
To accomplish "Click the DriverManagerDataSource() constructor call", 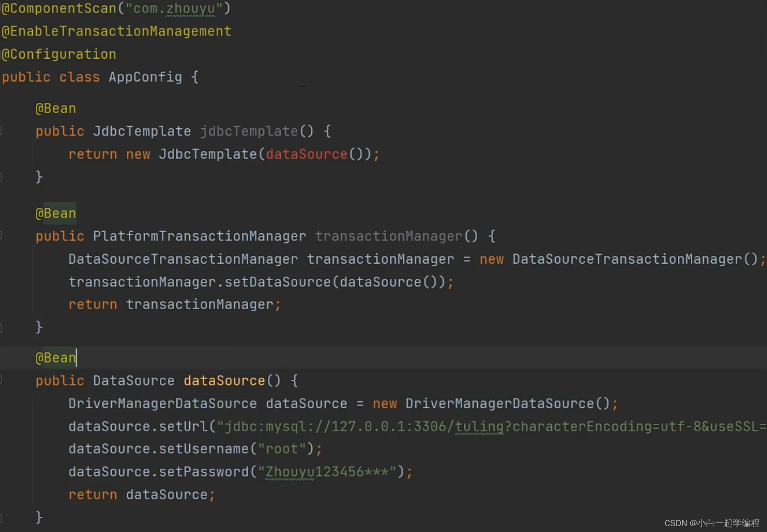I will tap(508, 404).
